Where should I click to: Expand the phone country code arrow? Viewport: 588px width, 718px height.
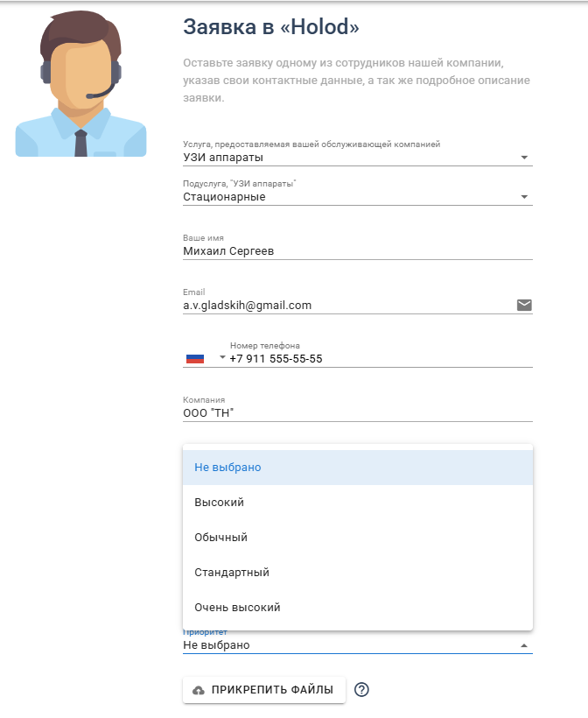tap(222, 357)
